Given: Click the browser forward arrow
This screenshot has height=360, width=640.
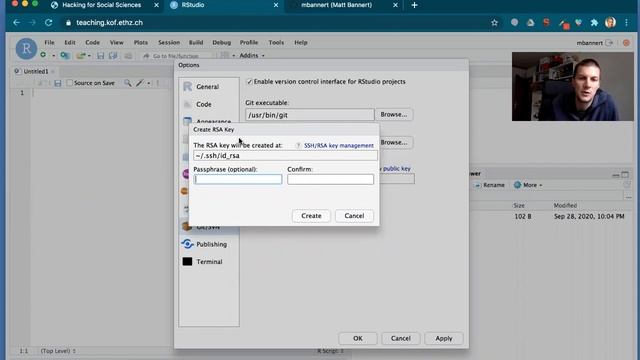Looking at the screenshot, I should click(32, 22).
